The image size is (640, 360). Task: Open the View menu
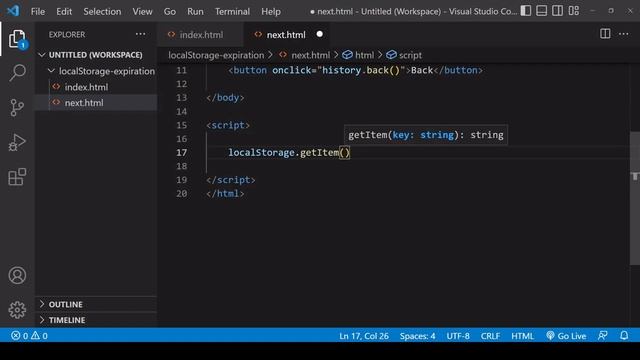click(142, 11)
